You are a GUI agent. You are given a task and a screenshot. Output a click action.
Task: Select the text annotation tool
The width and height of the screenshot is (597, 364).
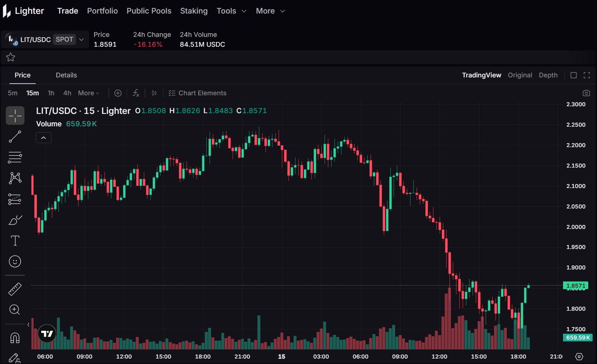15,241
